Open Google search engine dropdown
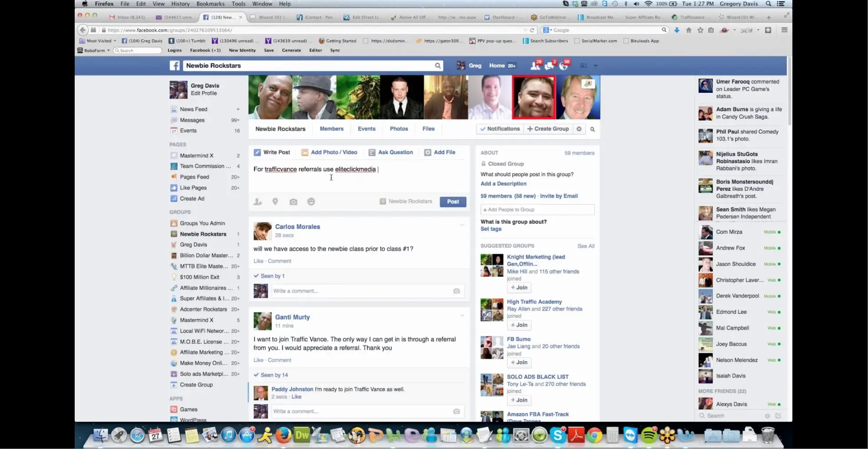Viewport: 868px width, 449px height. coord(547,30)
